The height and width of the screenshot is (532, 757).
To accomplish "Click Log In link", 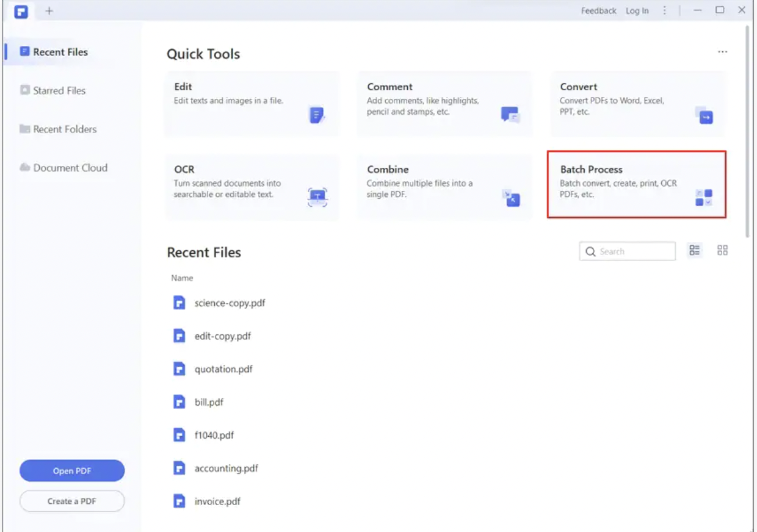I will coord(637,11).
